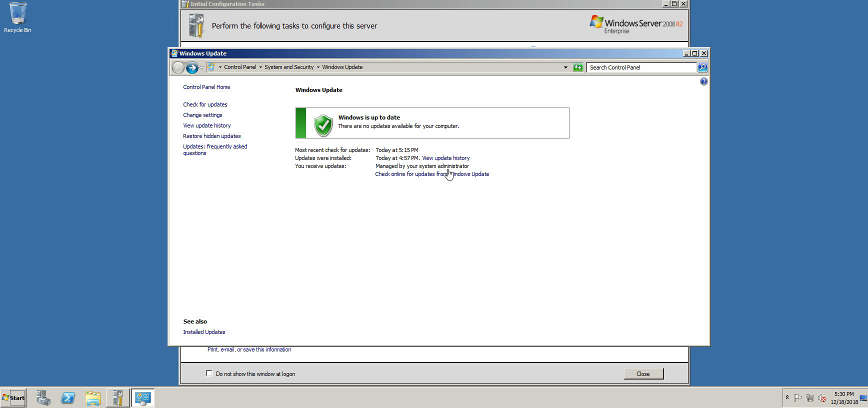Image resolution: width=868 pixels, height=408 pixels.
Task: Close the Windows Update window
Action: click(704, 53)
